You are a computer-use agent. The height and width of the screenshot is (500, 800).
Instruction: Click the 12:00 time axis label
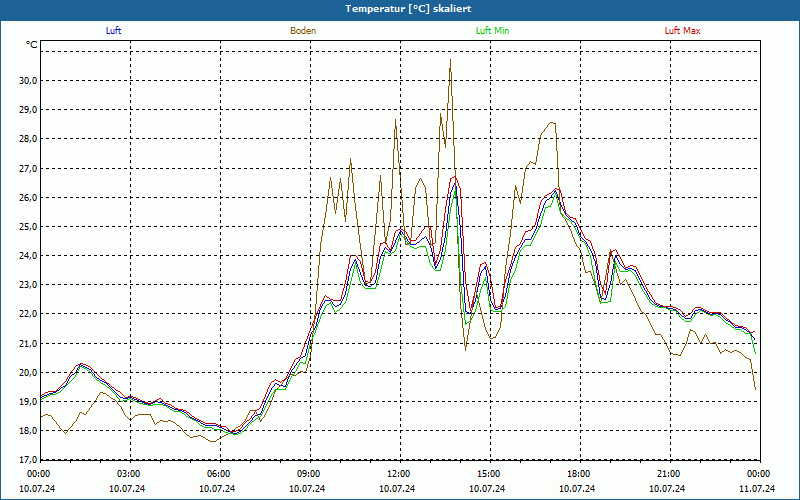[400, 474]
